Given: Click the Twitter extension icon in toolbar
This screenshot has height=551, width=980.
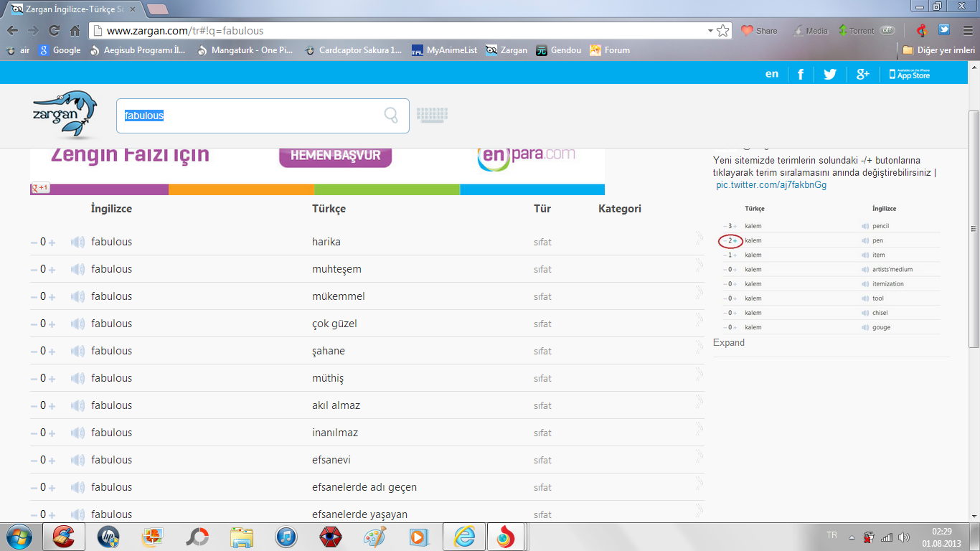Looking at the screenshot, I should [944, 30].
